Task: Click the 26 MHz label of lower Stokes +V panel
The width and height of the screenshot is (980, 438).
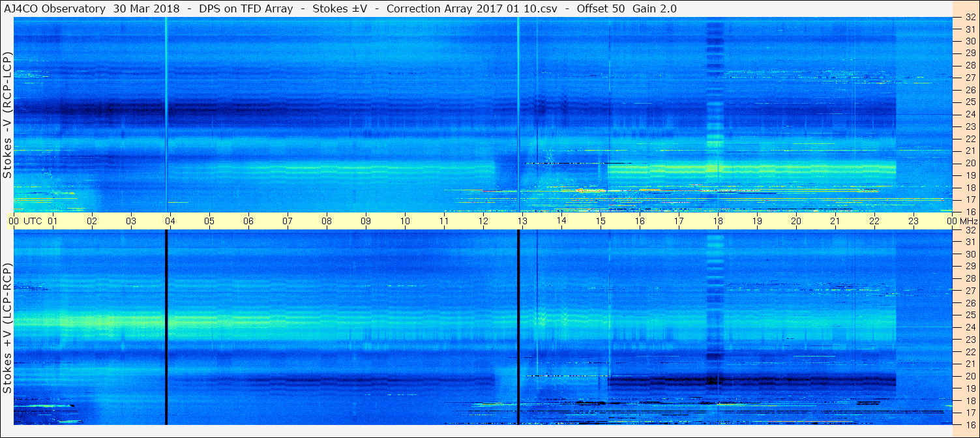Action: tap(970, 303)
